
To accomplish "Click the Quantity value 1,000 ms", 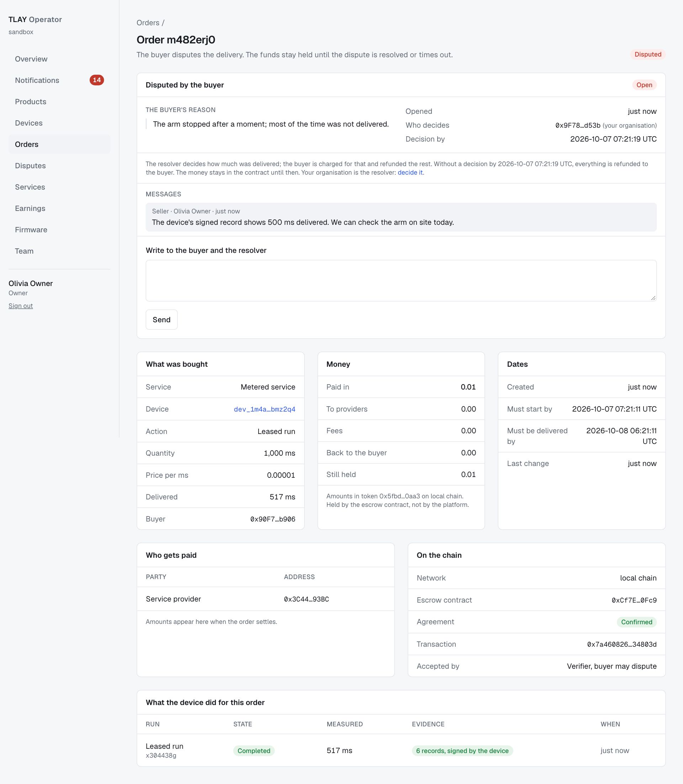I will (x=279, y=453).
